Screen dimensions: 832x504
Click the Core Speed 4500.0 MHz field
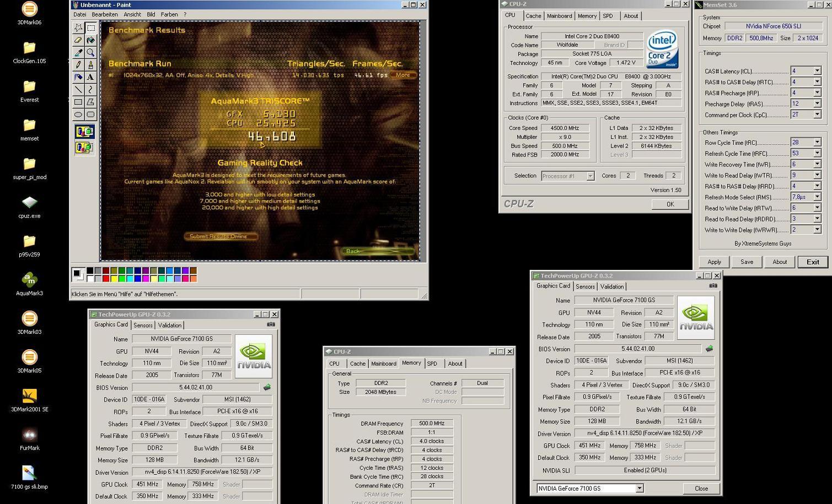tap(565, 128)
